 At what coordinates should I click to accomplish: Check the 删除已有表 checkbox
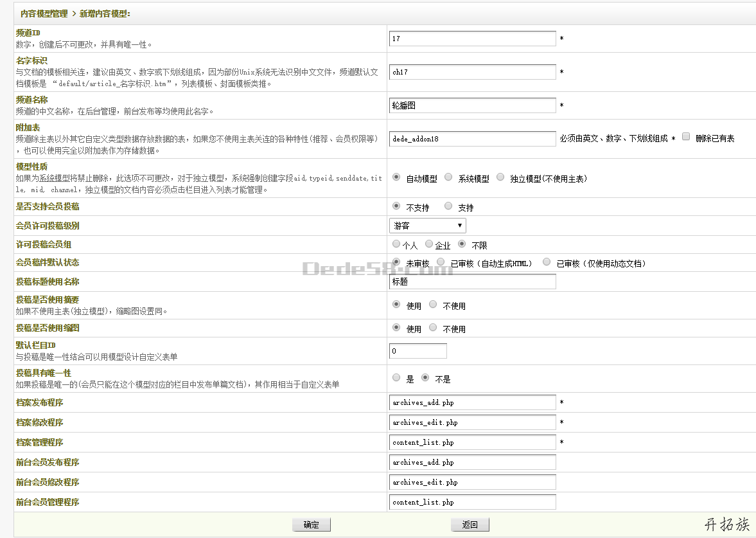coord(685,136)
